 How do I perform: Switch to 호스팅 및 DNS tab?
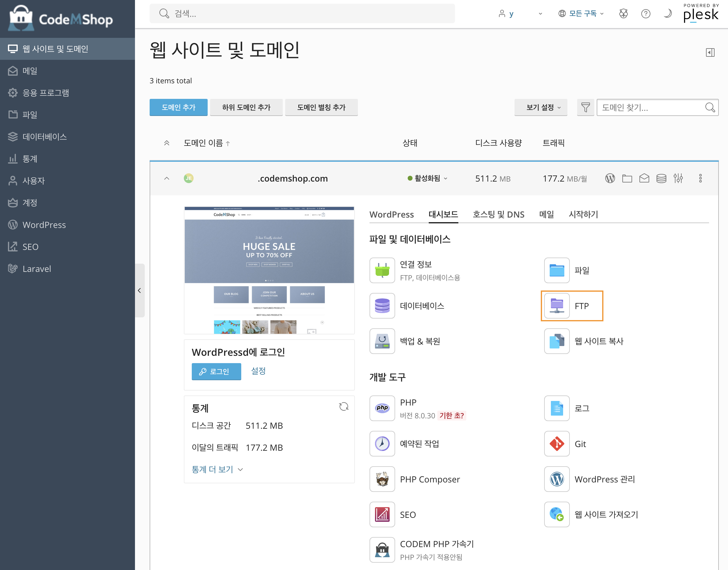[x=498, y=214]
